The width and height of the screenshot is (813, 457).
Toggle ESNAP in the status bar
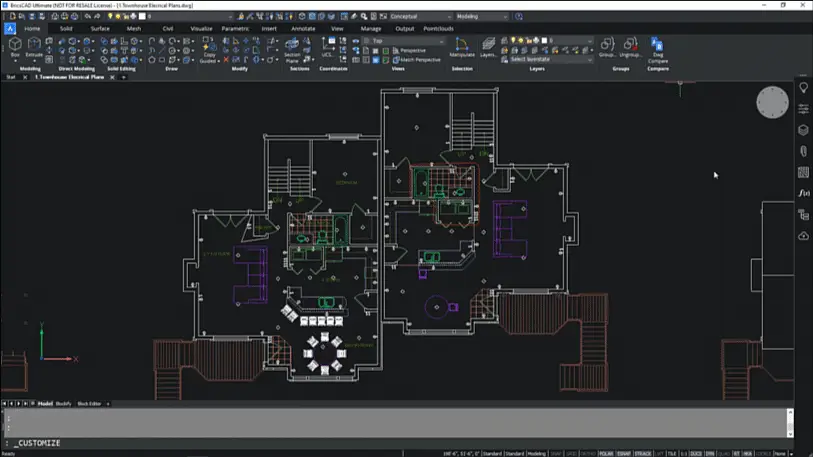tap(624, 454)
